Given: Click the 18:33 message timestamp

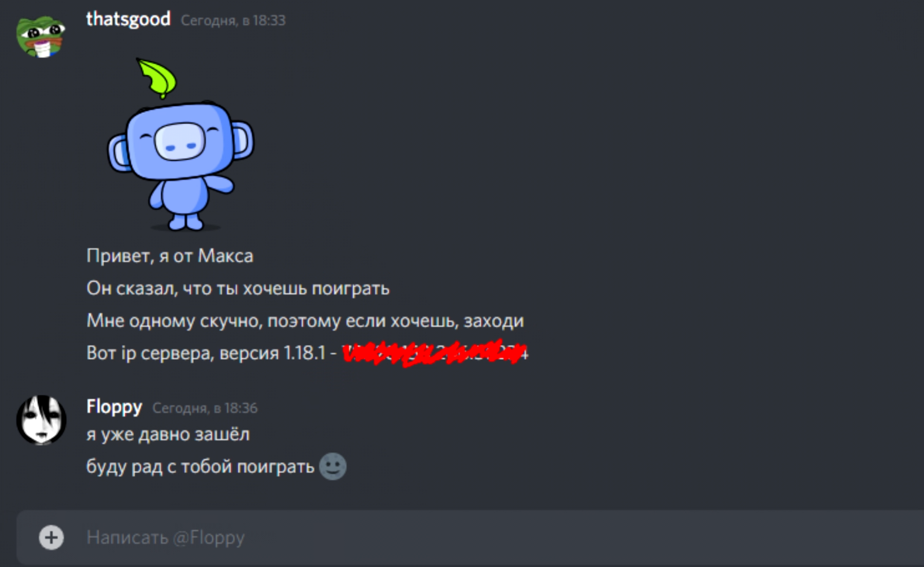Looking at the screenshot, I should pyautogui.click(x=233, y=21).
